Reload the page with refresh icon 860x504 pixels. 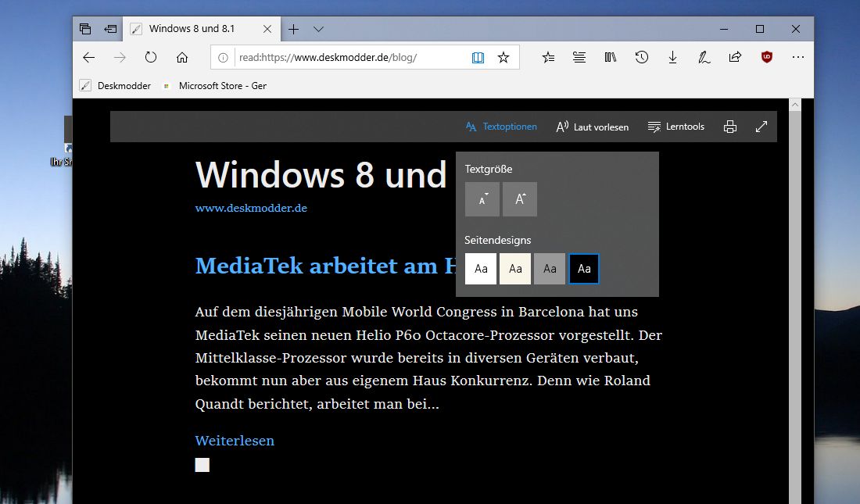pyautogui.click(x=151, y=57)
